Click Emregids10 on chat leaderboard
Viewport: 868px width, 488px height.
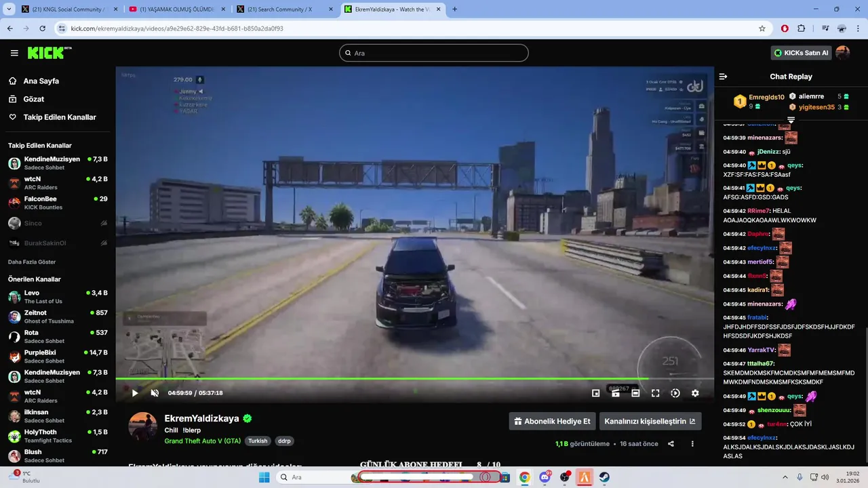click(766, 97)
